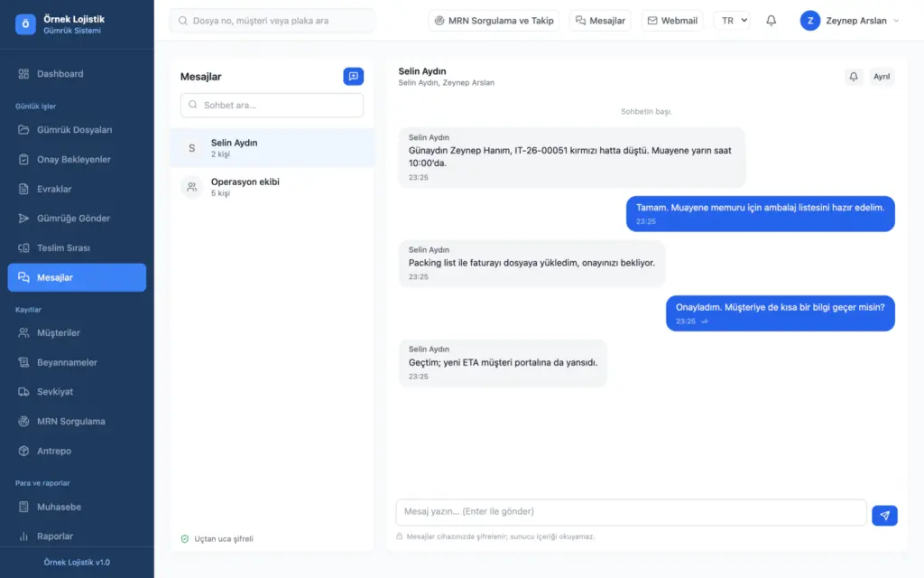
Task: Click message 'Onayladım. Müşteriye de kısa bir bilgi'
Action: (781, 313)
